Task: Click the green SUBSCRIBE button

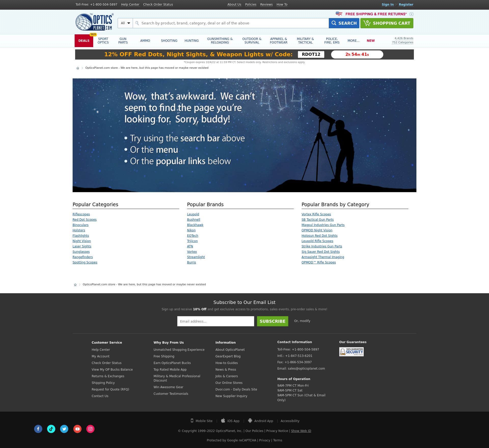Action: point(273,321)
